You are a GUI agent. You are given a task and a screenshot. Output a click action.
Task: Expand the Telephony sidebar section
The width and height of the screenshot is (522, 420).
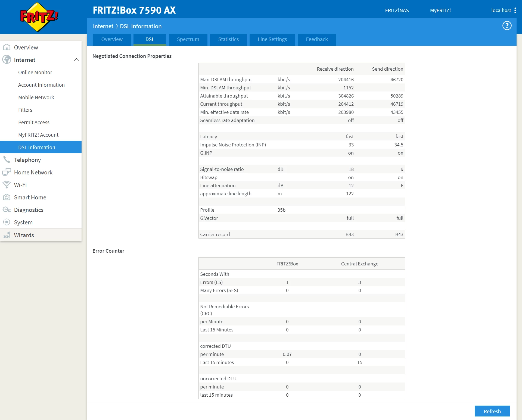click(x=27, y=160)
